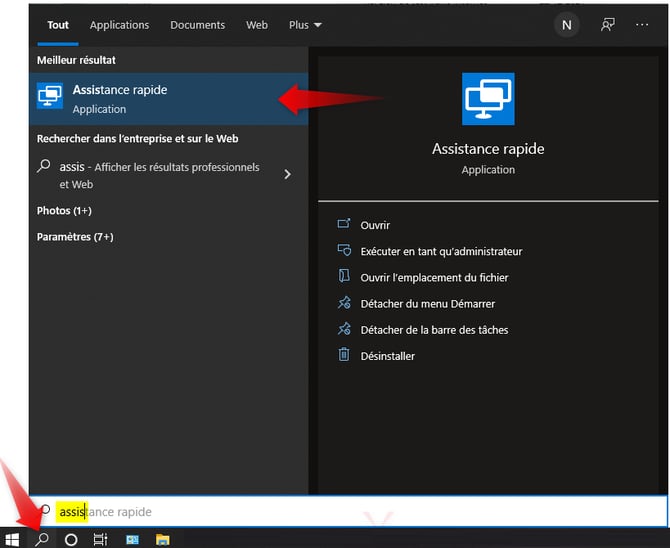
Task: Choose Ouvrir l'emplacement du fichier
Action: click(435, 278)
